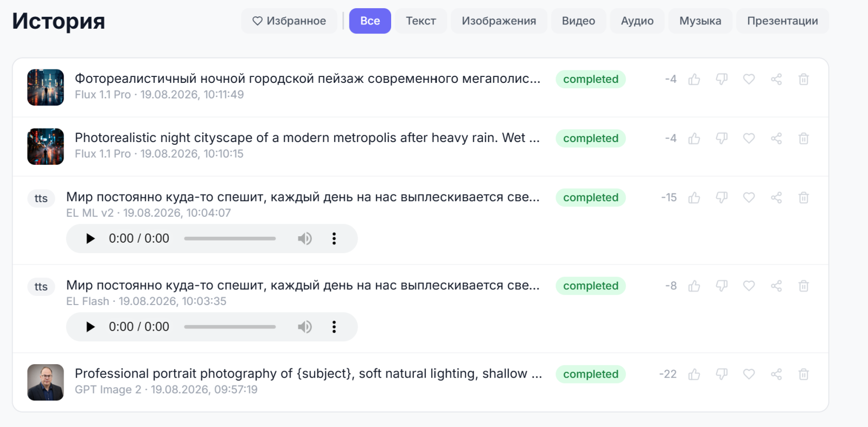
Task: Play the EL Flash audio clip
Action: click(x=91, y=327)
